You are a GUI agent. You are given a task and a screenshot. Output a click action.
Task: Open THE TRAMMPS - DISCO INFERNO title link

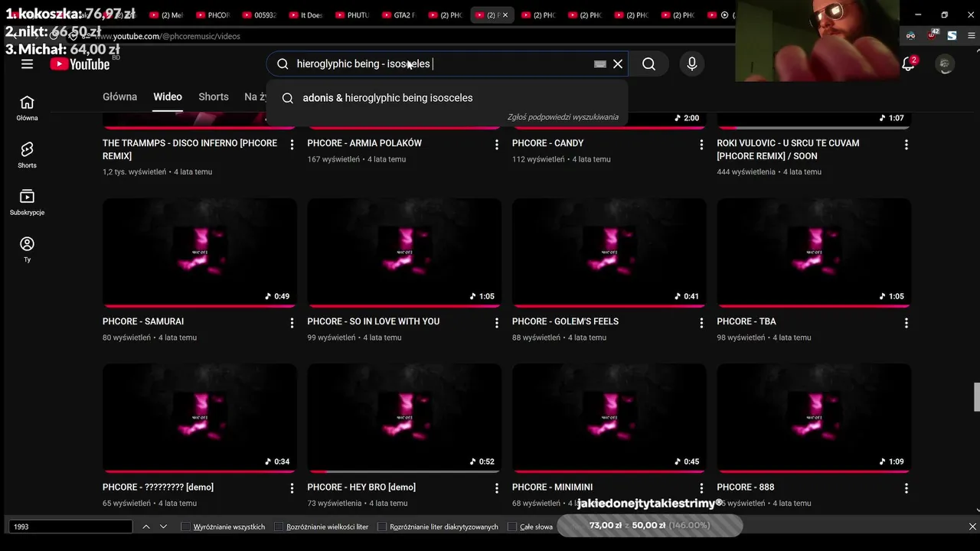point(190,149)
